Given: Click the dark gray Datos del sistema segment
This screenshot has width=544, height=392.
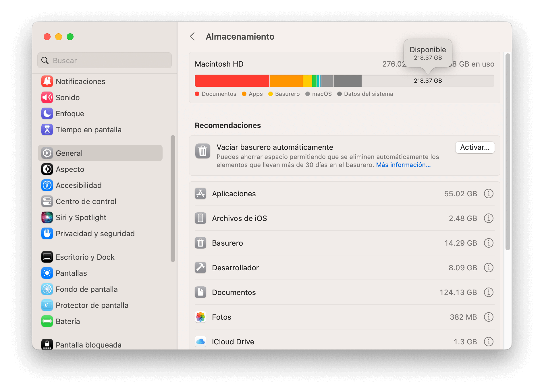Looking at the screenshot, I should [348, 81].
